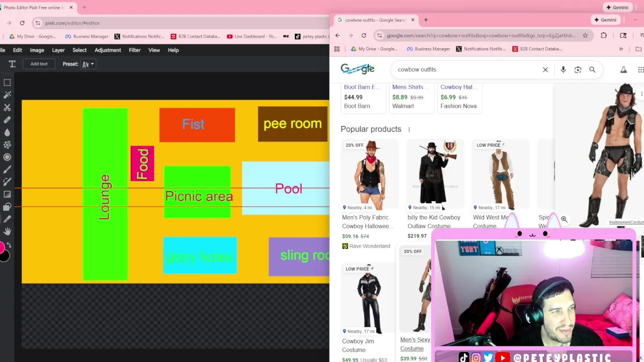Start voice search with microphone icon
Image resolution: width=644 pixels, height=362 pixels.
tap(563, 69)
